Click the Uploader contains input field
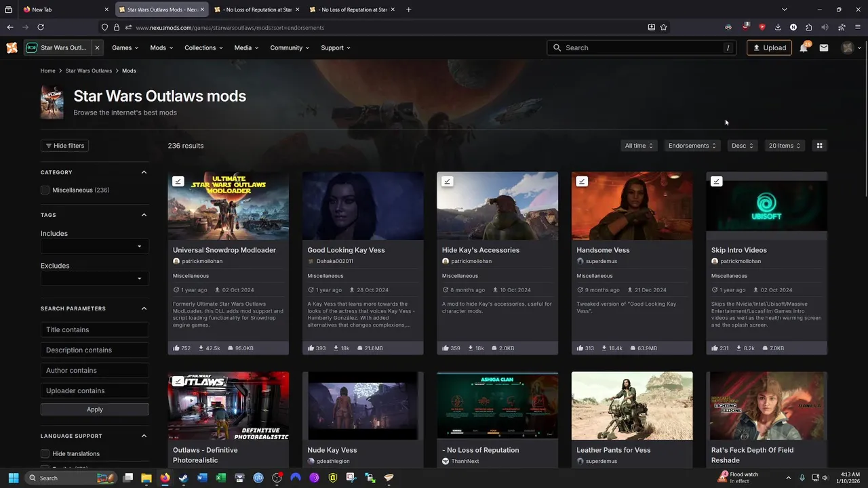The height and width of the screenshot is (488, 868). [x=95, y=390]
